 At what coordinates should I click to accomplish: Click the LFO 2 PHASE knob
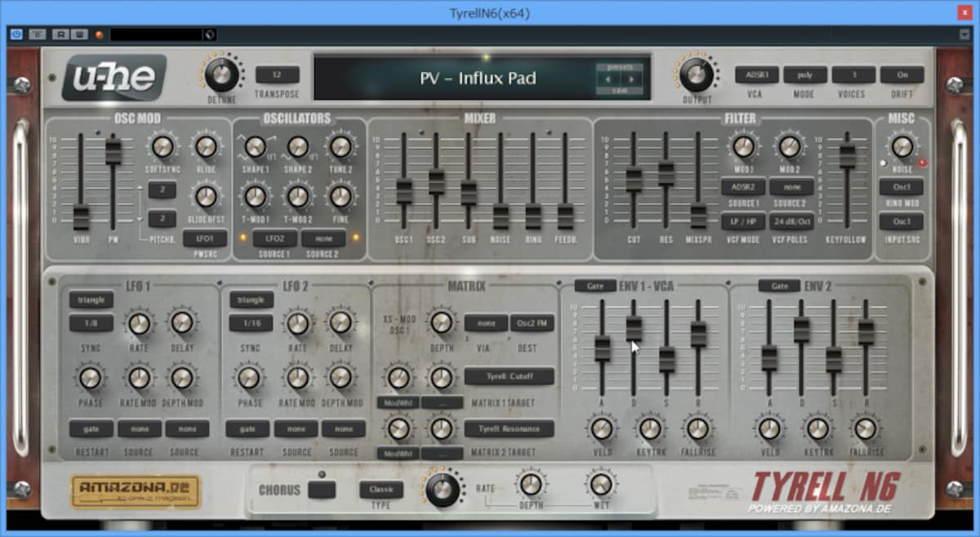point(250,378)
